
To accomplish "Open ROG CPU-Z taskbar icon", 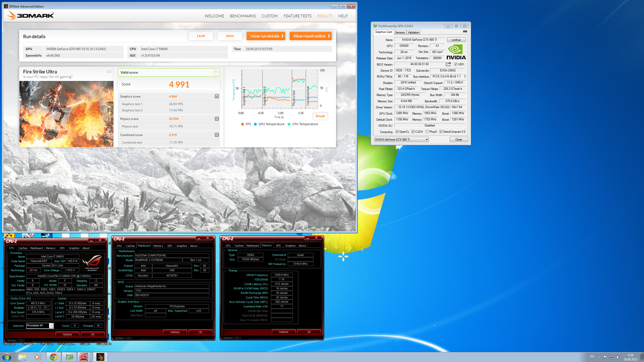I will 84,357.
